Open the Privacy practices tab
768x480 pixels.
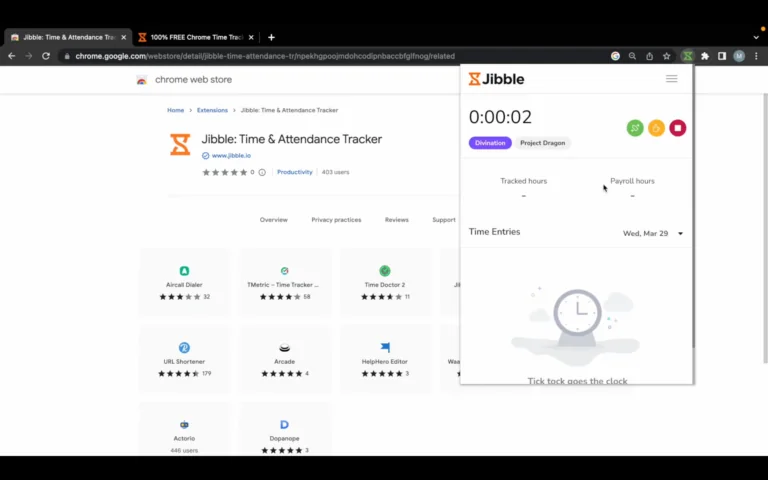(x=336, y=220)
